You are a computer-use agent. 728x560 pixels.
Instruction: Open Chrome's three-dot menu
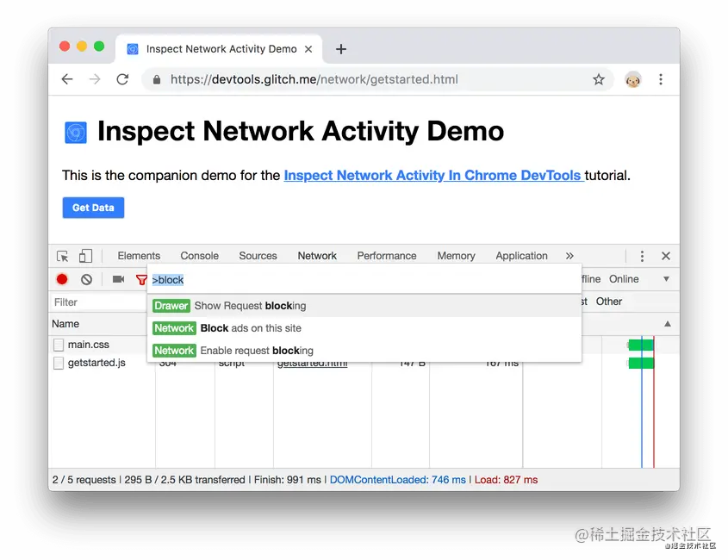click(660, 79)
